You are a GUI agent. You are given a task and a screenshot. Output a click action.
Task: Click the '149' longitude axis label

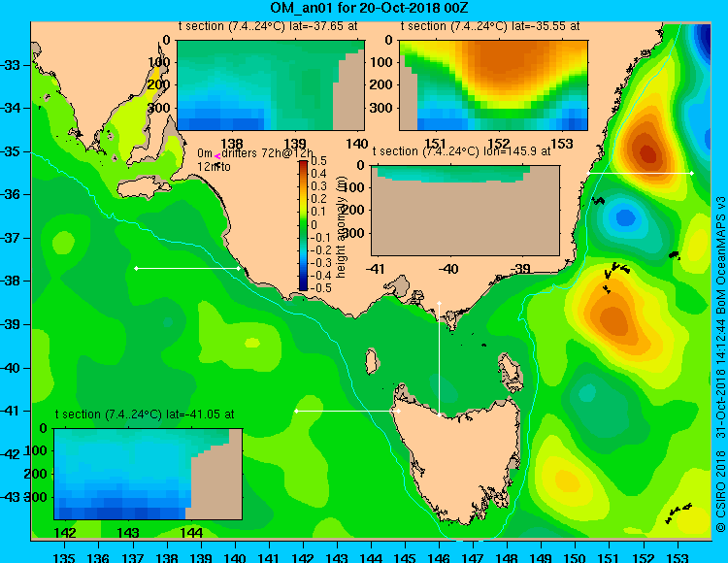pos(542,558)
